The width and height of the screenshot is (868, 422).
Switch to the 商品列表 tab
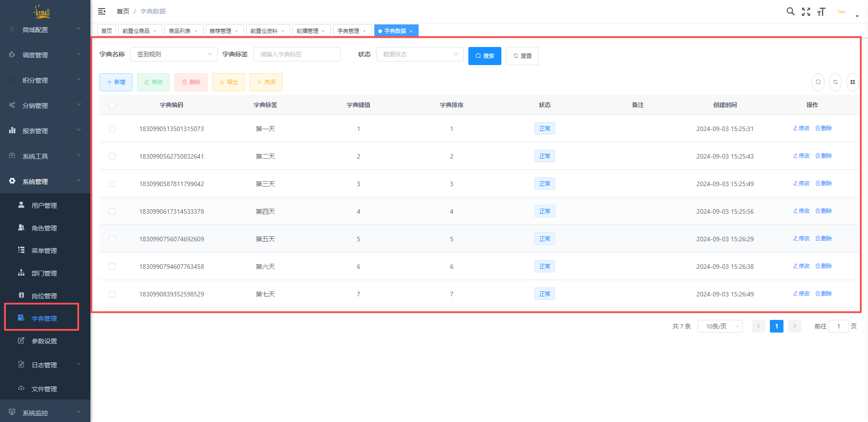[x=179, y=31]
